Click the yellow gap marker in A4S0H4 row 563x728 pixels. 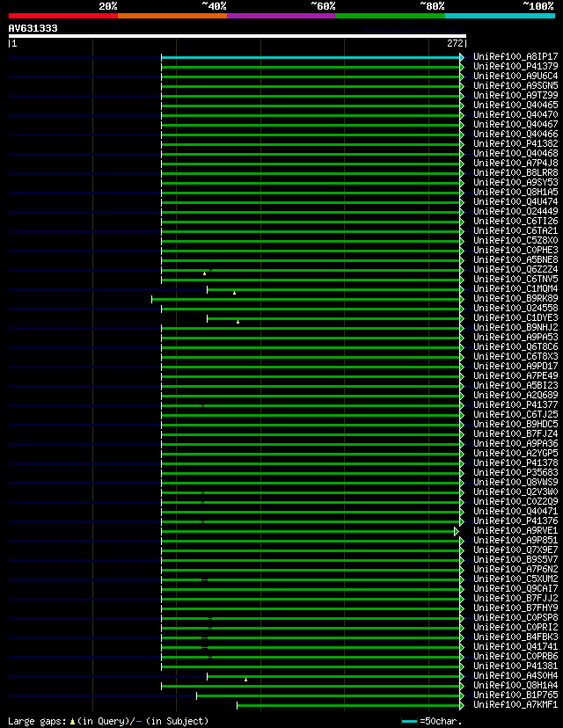tap(245, 680)
